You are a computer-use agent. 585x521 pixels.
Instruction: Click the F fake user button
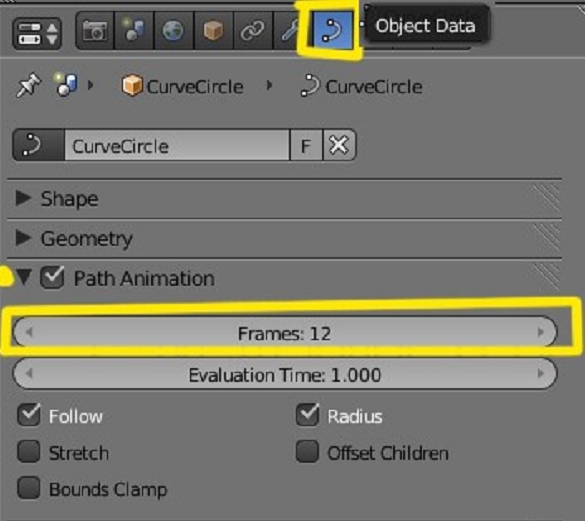[x=306, y=145]
